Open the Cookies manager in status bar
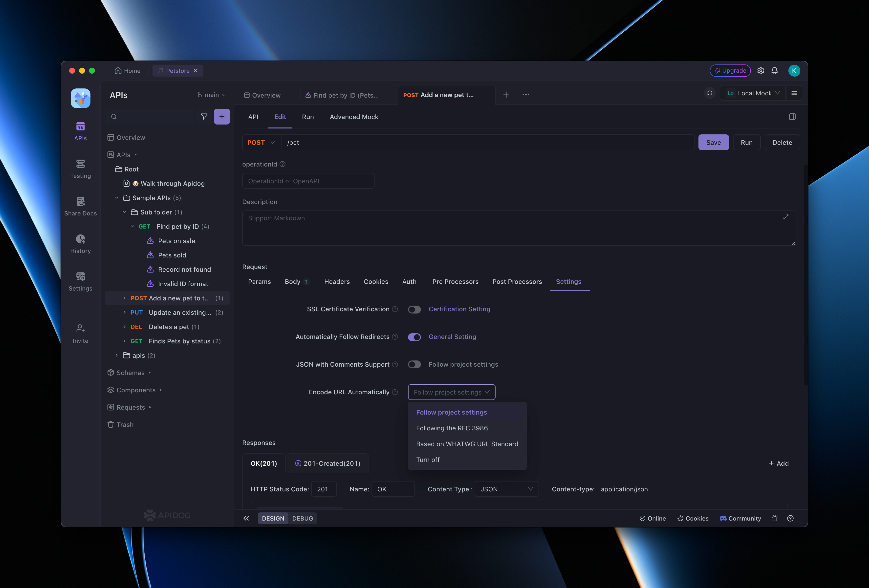The width and height of the screenshot is (869, 588). pos(693,519)
